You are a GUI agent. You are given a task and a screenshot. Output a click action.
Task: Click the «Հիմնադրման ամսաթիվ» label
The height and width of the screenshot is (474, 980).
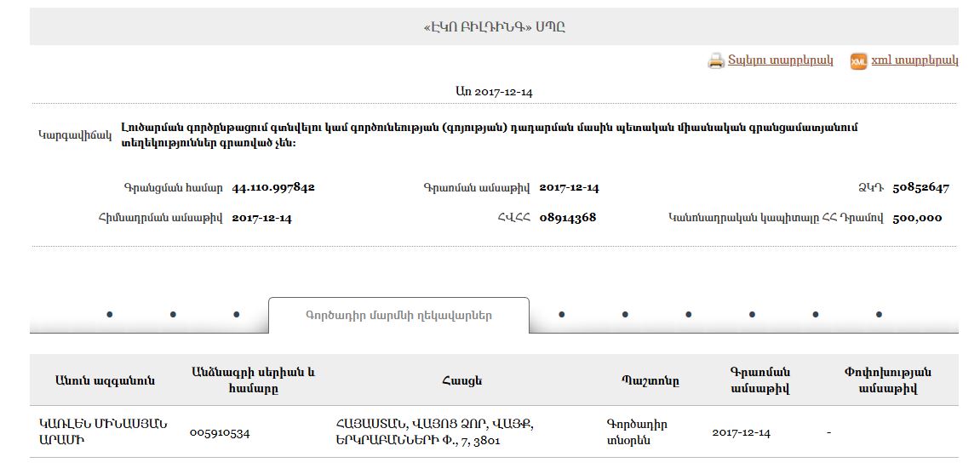(161, 218)
